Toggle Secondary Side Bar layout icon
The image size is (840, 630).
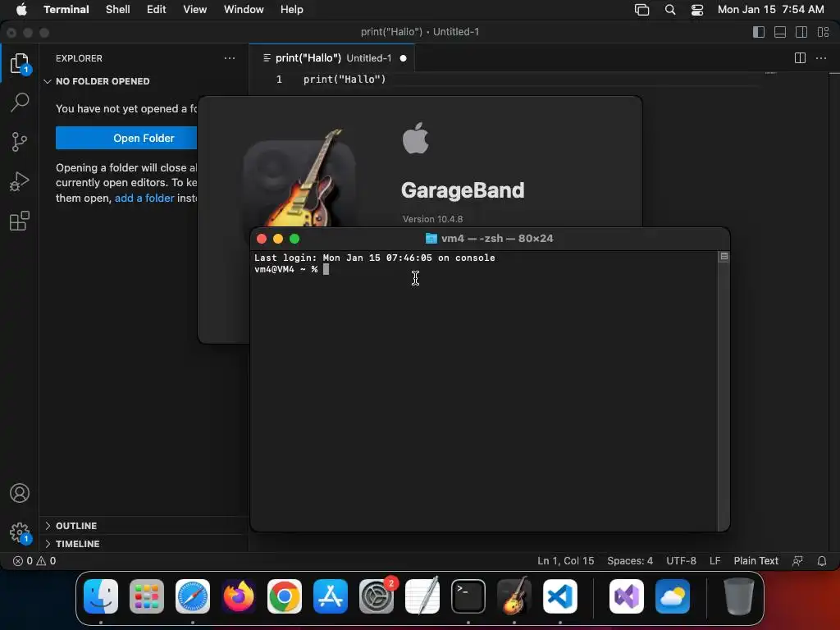(801, 32)
